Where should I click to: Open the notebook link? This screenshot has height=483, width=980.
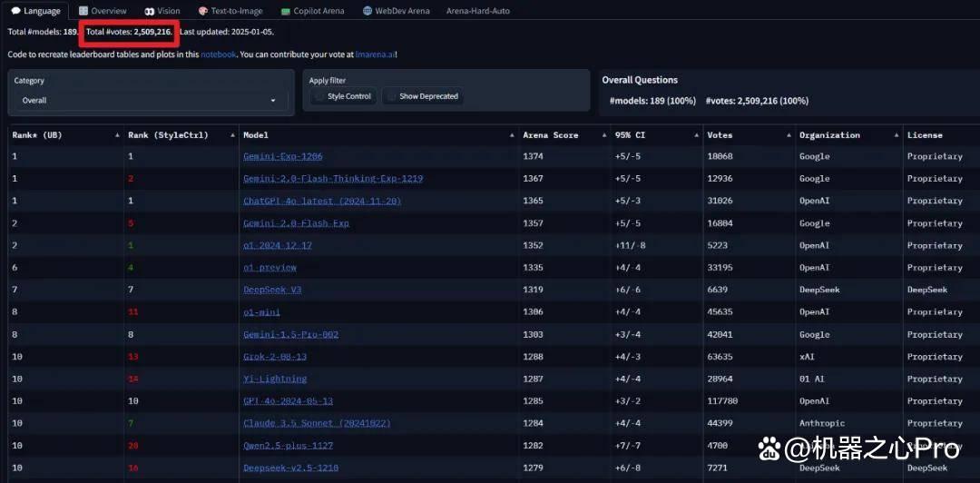coord(218,54)
